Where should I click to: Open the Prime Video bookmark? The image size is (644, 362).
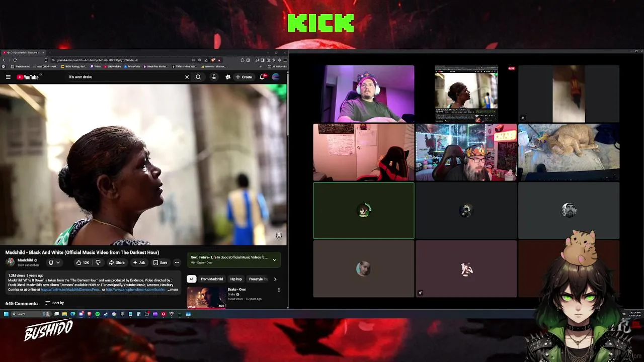132,66
